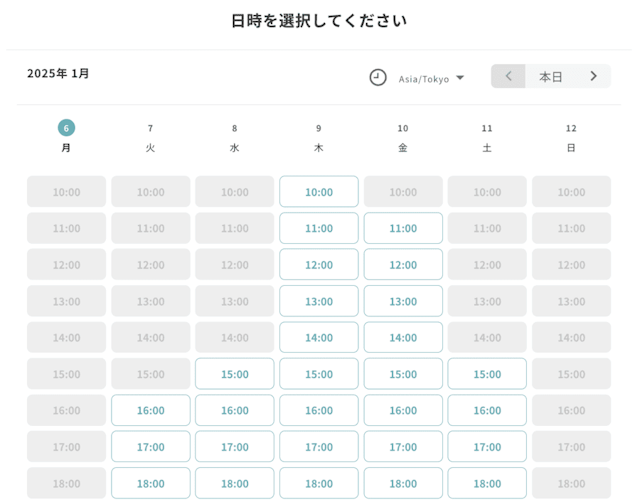The width and height of the screenshot is (640, 502).
Task: Pick 17:00 on Wednesday 8
Action: 235,446
